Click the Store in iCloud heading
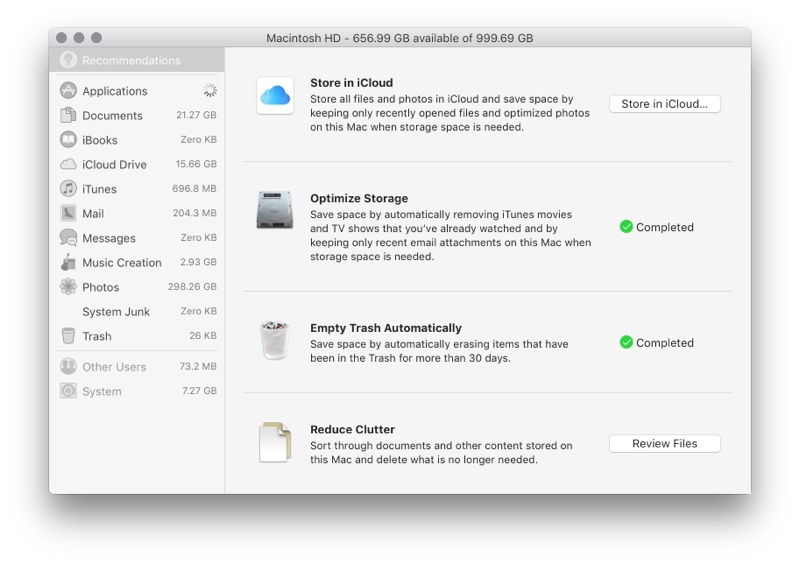Screen dimensions: 800x564 click(x=352, y=83)
